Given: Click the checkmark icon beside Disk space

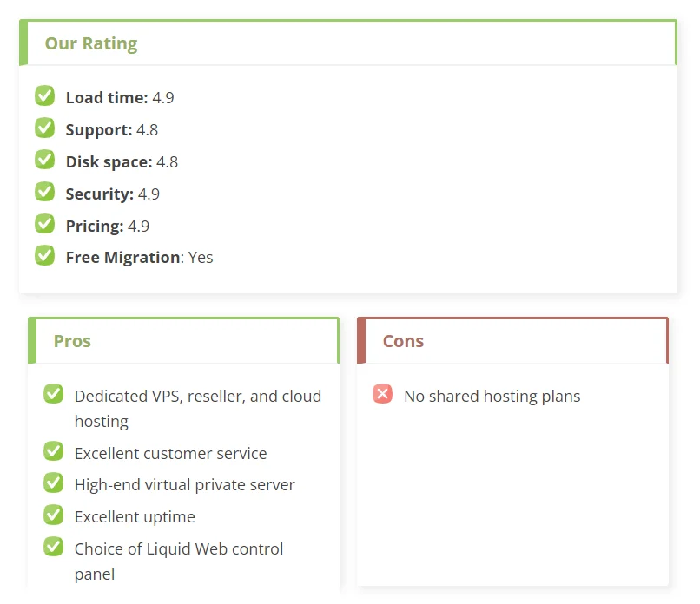Looking at the screenshot, I should pos(44,160).
